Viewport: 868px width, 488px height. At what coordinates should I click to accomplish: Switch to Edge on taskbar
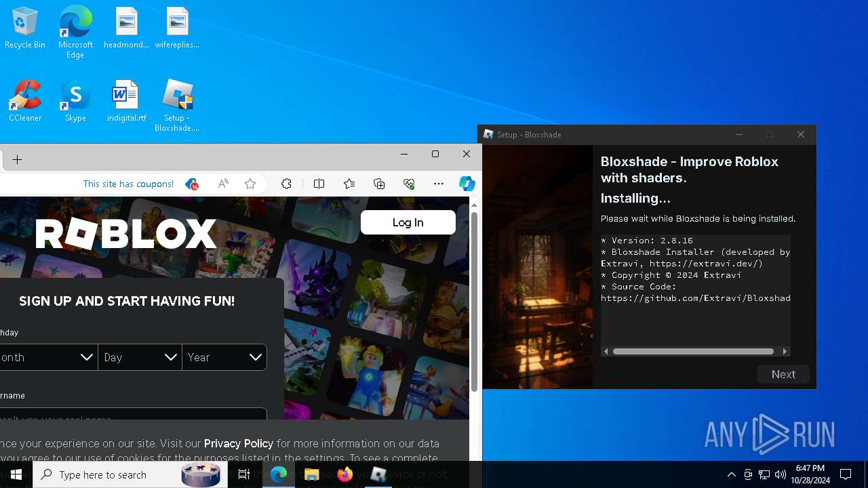click(279, 474)
